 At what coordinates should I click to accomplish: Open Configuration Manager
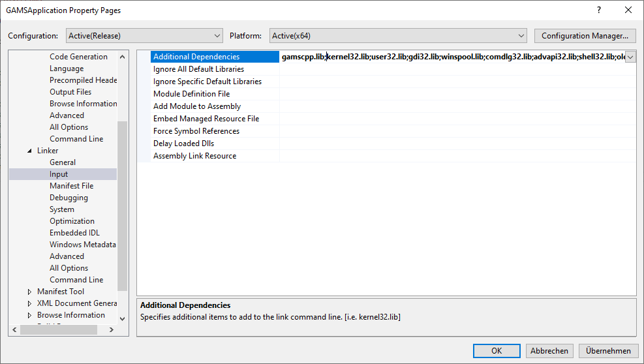[x=585, y=36]
